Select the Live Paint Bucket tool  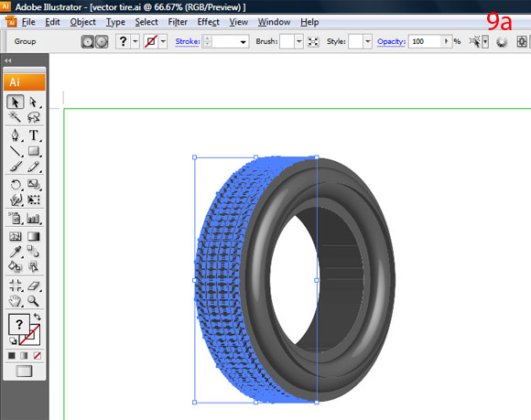[16, 266]
